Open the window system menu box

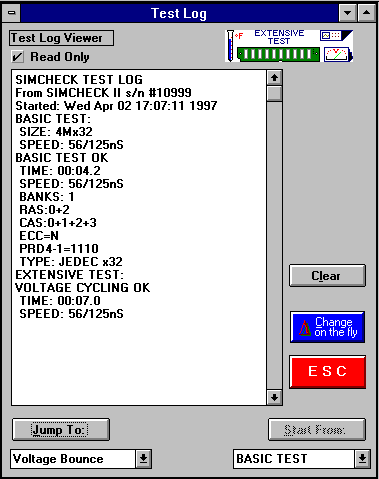(12, 13)
